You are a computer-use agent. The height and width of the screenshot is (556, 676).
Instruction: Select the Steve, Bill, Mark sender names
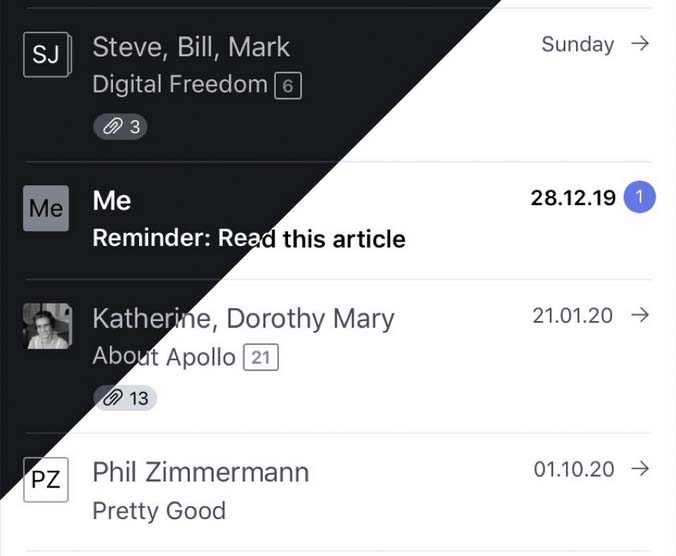pyautogui.click(x=191, y=47)
